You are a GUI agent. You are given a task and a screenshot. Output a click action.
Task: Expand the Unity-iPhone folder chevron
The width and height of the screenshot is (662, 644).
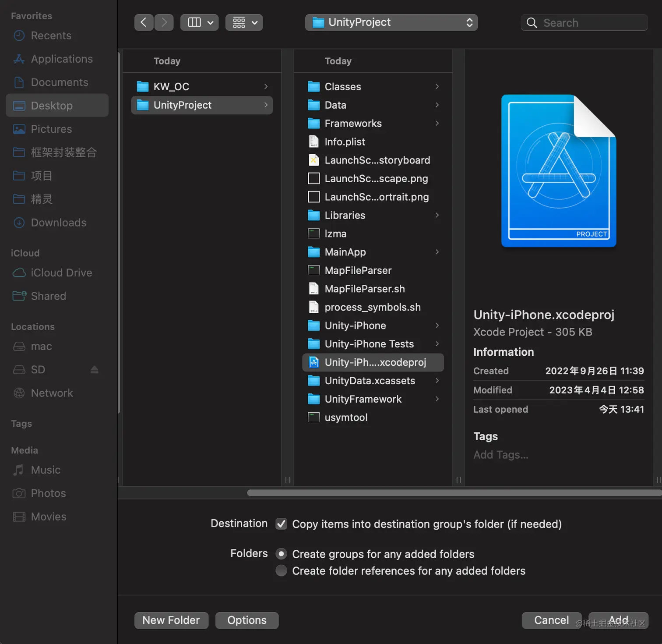(437, 326)
